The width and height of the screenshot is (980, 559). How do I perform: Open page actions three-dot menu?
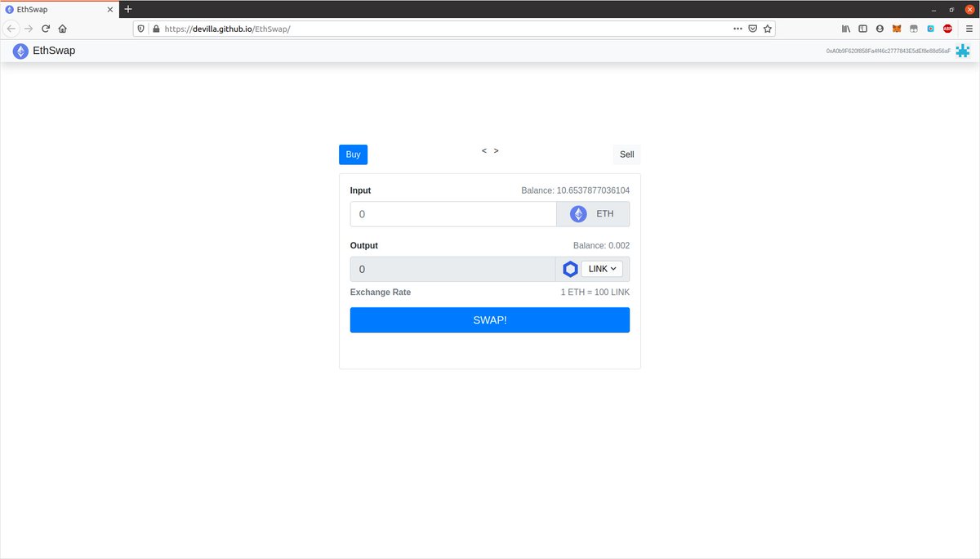click(737, 28)
